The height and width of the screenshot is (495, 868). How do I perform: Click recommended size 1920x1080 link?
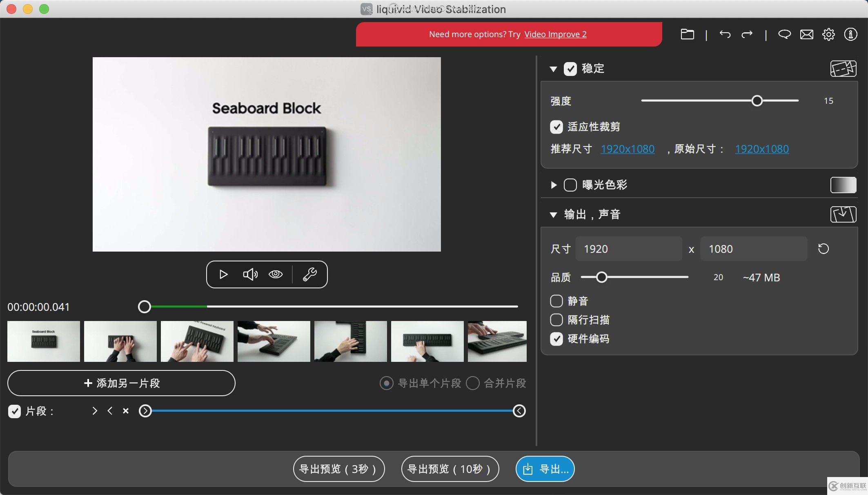click(x=628, y=149)
